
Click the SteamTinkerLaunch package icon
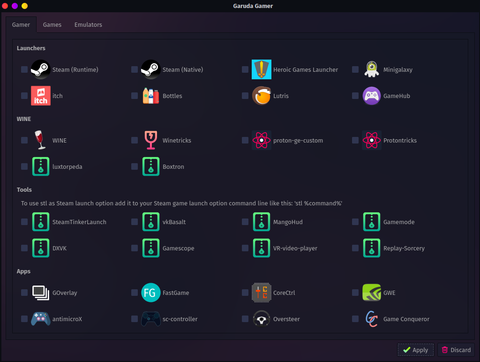pos(41,222)
